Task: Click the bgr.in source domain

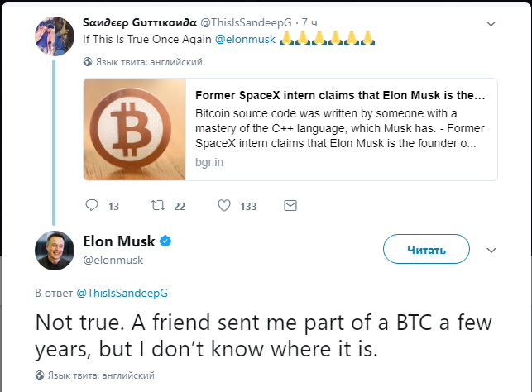Action: pyautogui.click(x=208, y=163)
